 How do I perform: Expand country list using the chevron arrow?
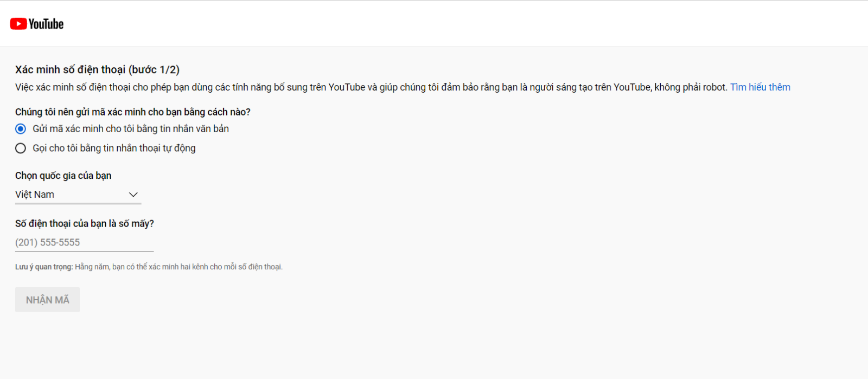133,195
